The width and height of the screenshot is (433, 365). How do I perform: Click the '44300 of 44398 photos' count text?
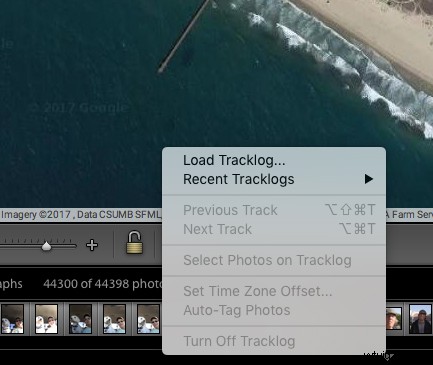click(103, 284)
